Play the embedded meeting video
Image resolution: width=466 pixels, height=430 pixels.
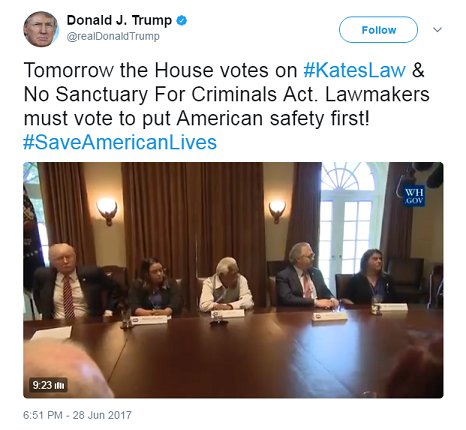pyautogui.click(x=233, y=280)
